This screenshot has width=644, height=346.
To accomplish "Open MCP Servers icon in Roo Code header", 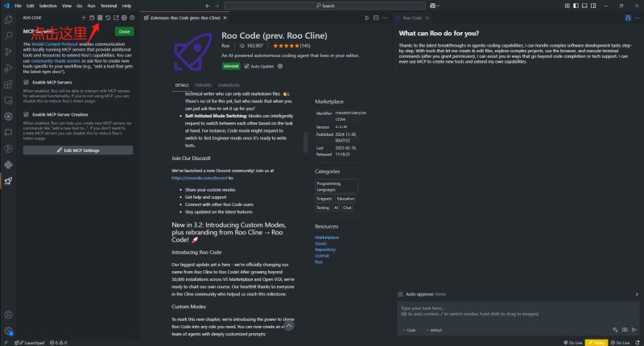I will pyautogui.click(x=100, y=18).
